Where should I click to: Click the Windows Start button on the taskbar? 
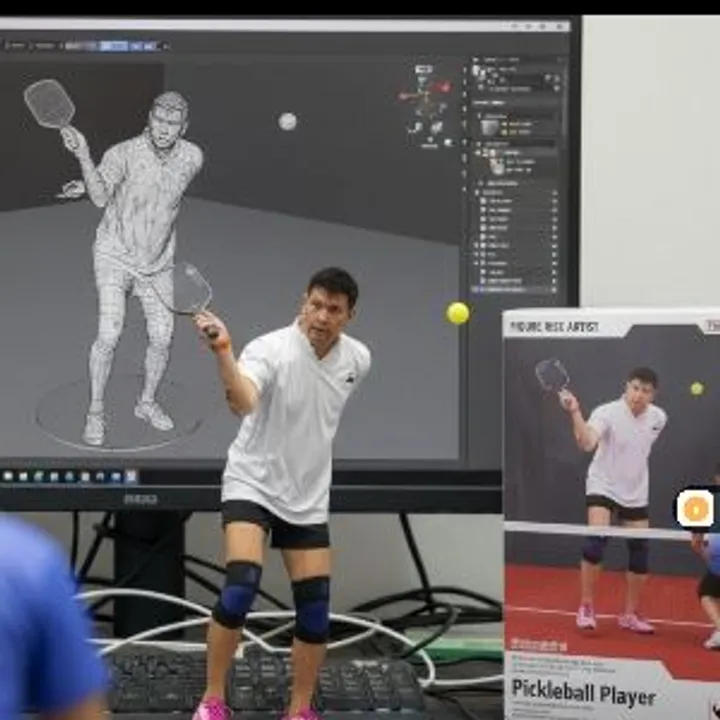tap(8, 476)
